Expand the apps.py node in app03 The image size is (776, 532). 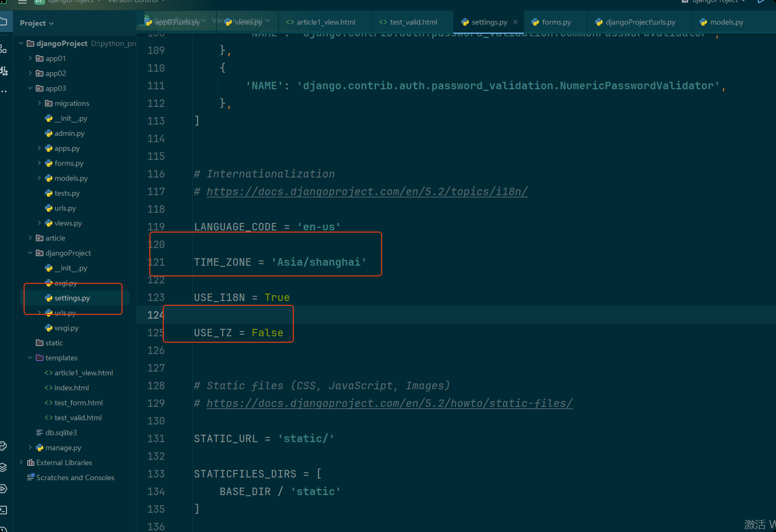click(x=40, y=148)
